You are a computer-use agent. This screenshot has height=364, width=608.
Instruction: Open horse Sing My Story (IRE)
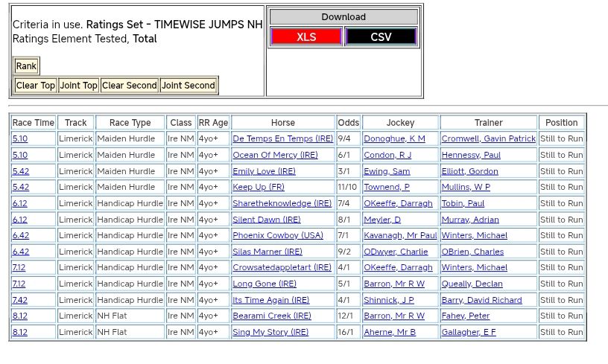270,333
